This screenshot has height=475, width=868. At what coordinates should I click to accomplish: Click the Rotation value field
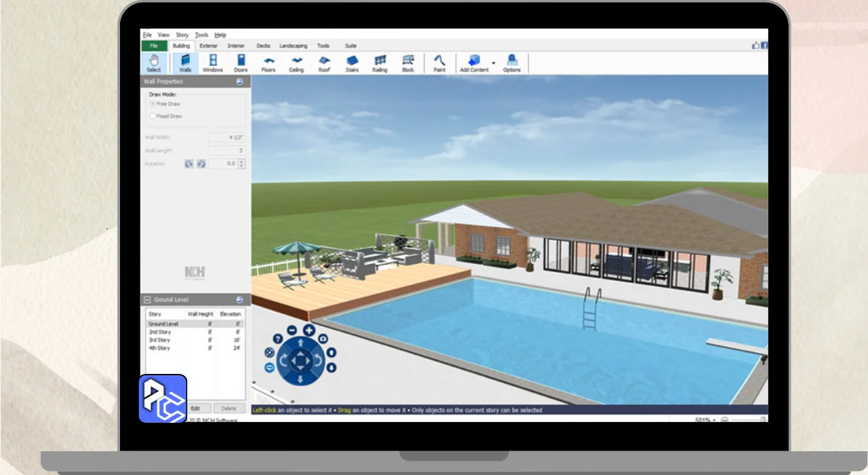pos(222,164)
